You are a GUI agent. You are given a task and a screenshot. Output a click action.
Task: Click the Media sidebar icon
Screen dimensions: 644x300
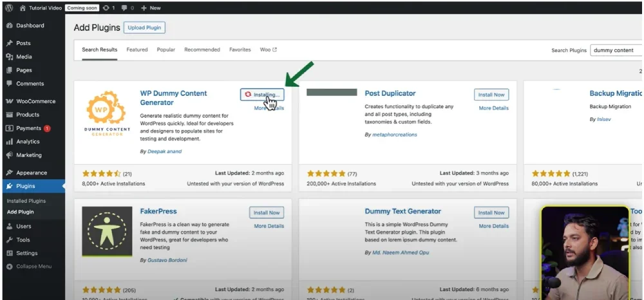(10, 57)
